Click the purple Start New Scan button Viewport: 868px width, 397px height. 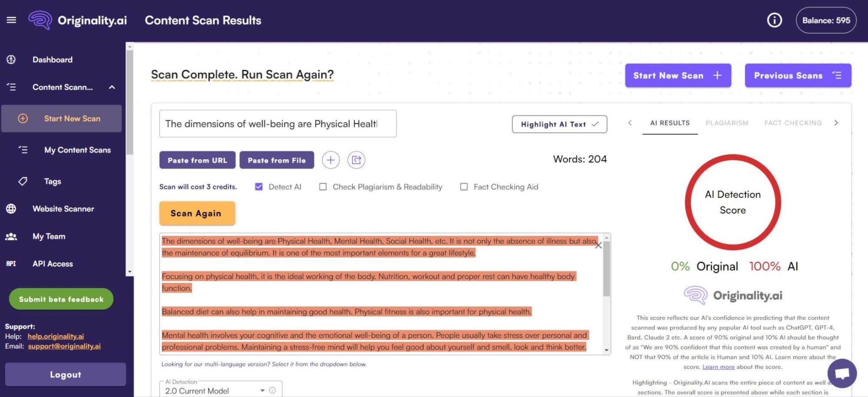pyautogui.click(x=678, y=75)
